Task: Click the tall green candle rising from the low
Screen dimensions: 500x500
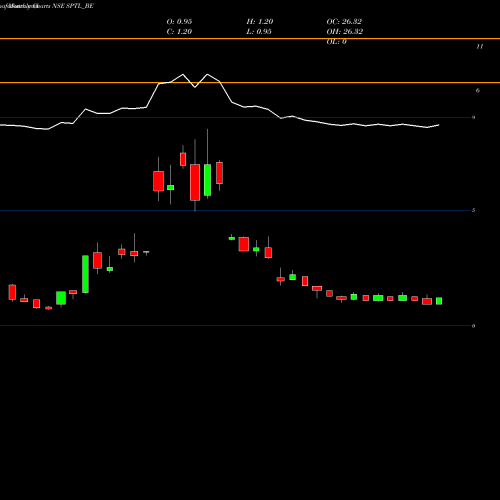Action: point(85,274)
